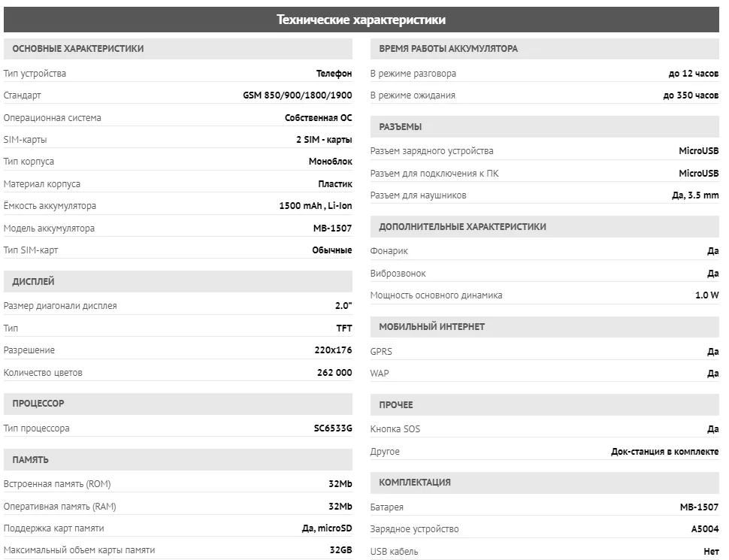This screenshot has height=560, width=729.
Task: Click the "Дополнительные характеристики" section header
Action: coord(462,227)
